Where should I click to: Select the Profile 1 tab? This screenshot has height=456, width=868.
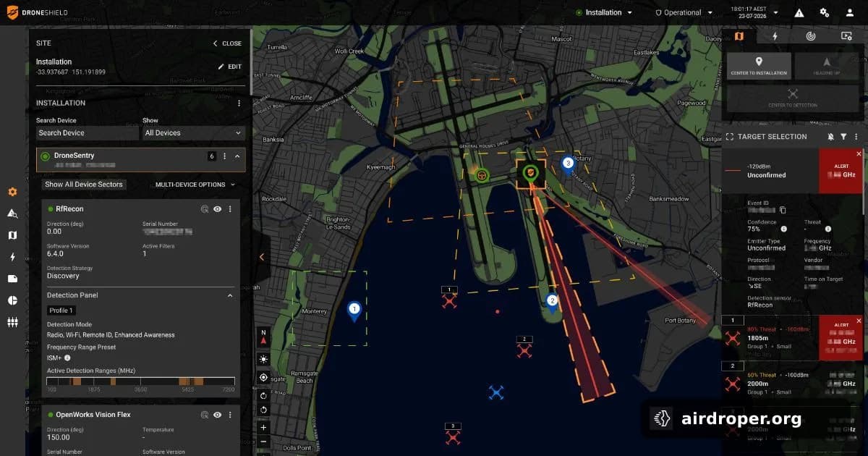tap(61, 311)
